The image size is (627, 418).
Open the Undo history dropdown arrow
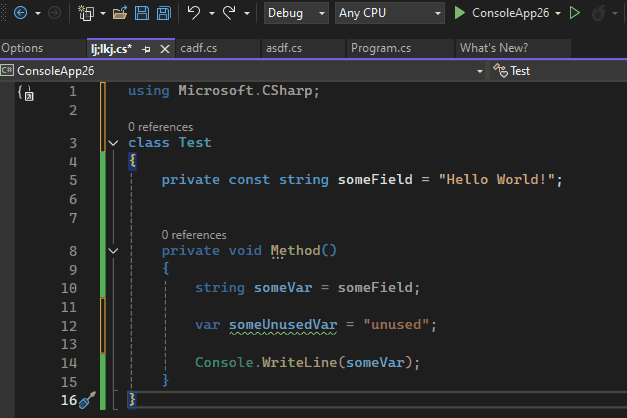[212, 13]
